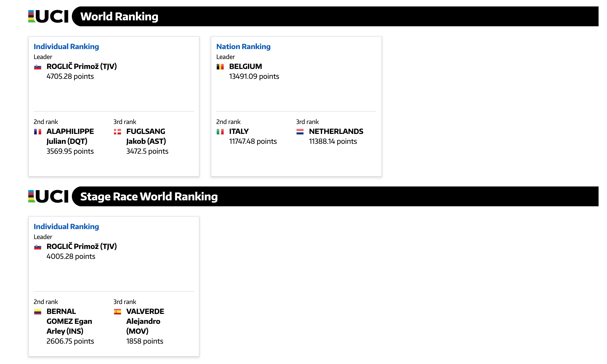Click the Slovenia flag next to Roglič in World Ranking
The height and width of the screenshot is (364, 607).
coord(38,67)
